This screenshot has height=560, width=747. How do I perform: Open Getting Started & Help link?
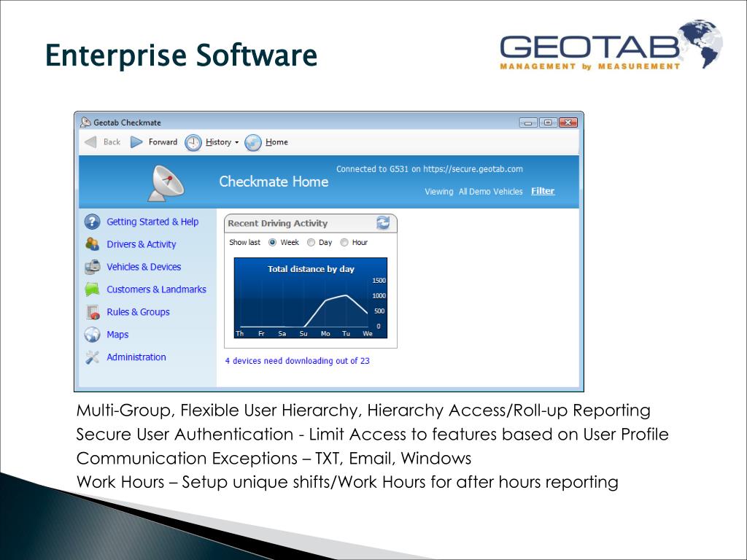152,222
